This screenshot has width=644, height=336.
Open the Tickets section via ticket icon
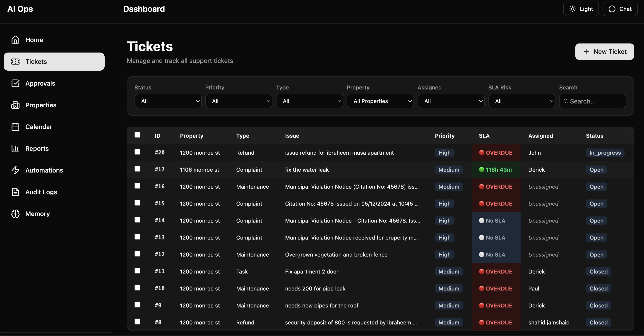tap(15, 62)
